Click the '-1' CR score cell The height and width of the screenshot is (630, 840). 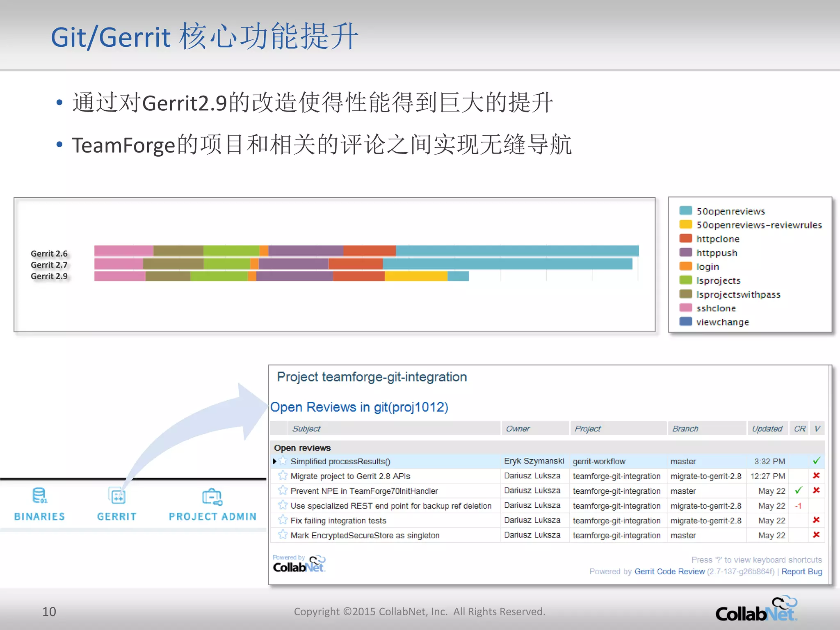tap(798, 506)
